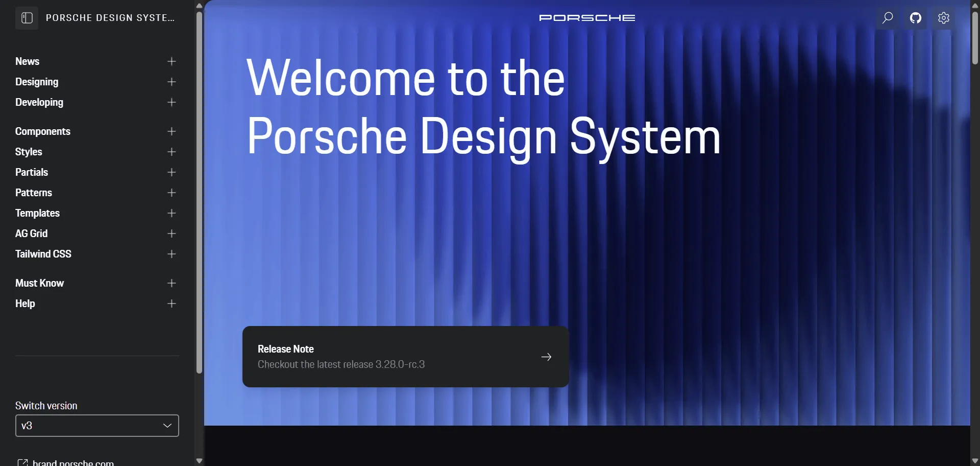Expand the Partials section plus icon
This screenshot has height=466, width=980.
click(x=171, y=172)
